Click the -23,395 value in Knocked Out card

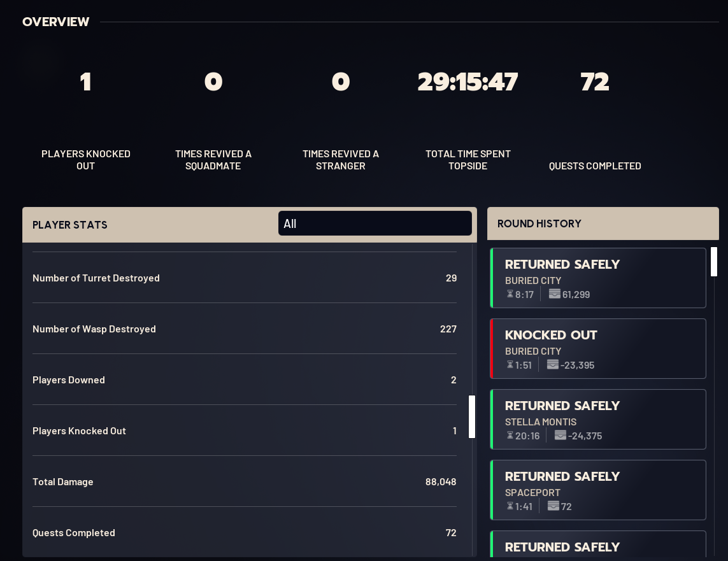577,365
